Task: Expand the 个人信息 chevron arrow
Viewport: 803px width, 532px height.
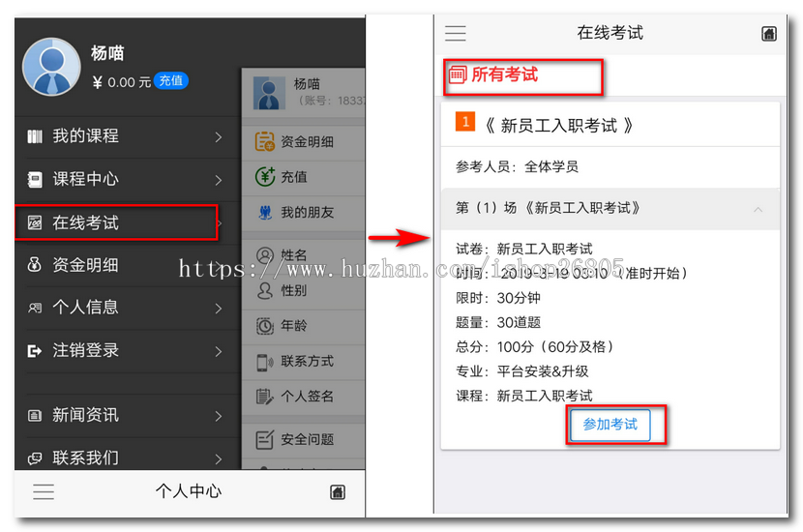Action: pos(219,309)
